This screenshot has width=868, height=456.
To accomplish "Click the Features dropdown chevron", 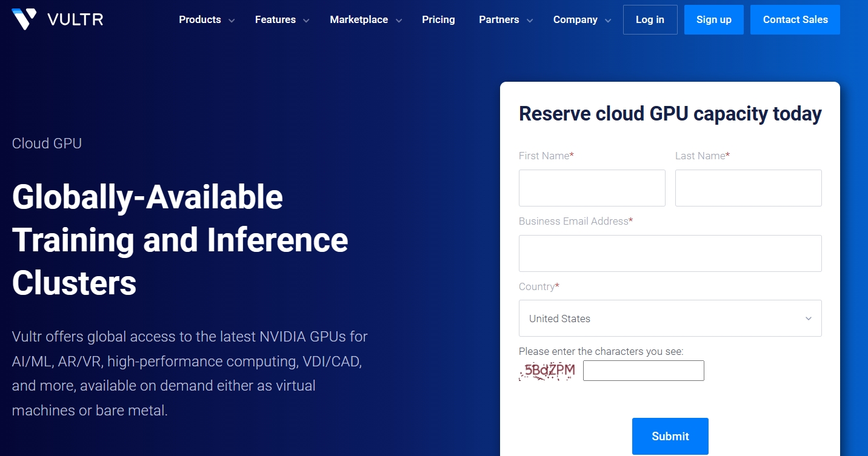I will (x=305, y=20).
